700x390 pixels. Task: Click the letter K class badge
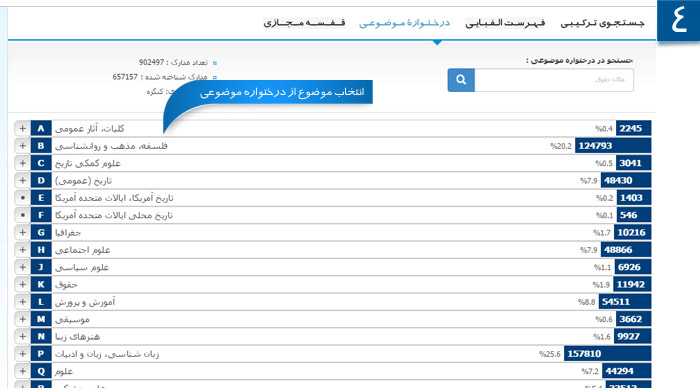pos(41,285)
